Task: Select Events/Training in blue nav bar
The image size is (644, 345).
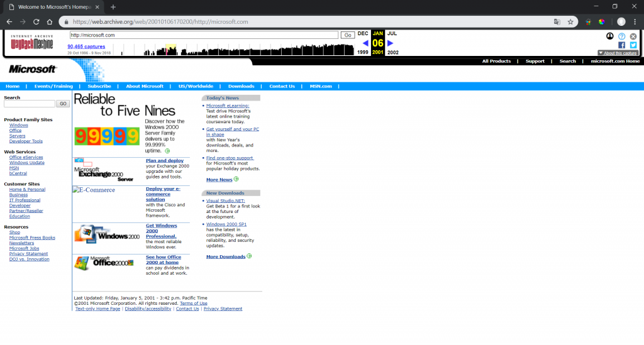Action: (53, 86)
